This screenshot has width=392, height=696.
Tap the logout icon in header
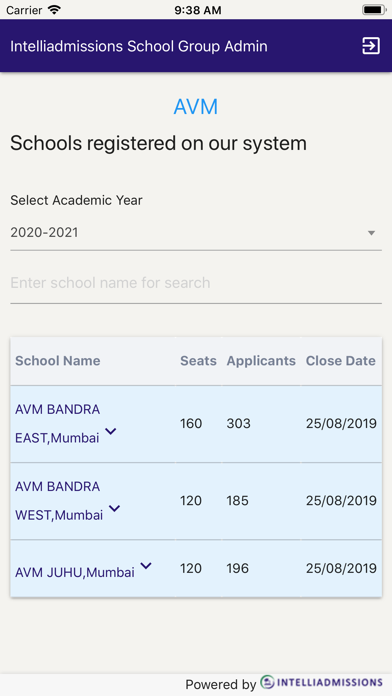[371, 46]
